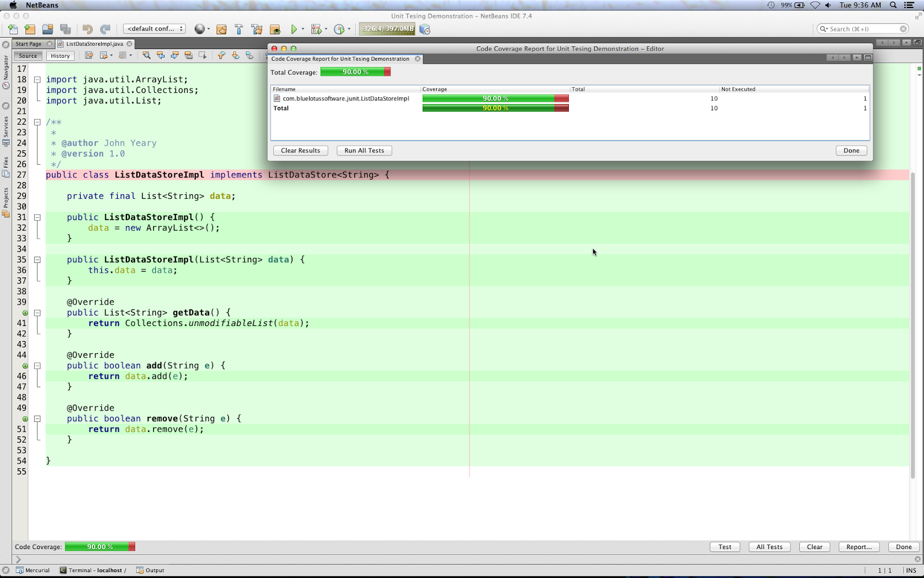
Task: Click the Redo arrow in main toolbar
Action: 105,29
